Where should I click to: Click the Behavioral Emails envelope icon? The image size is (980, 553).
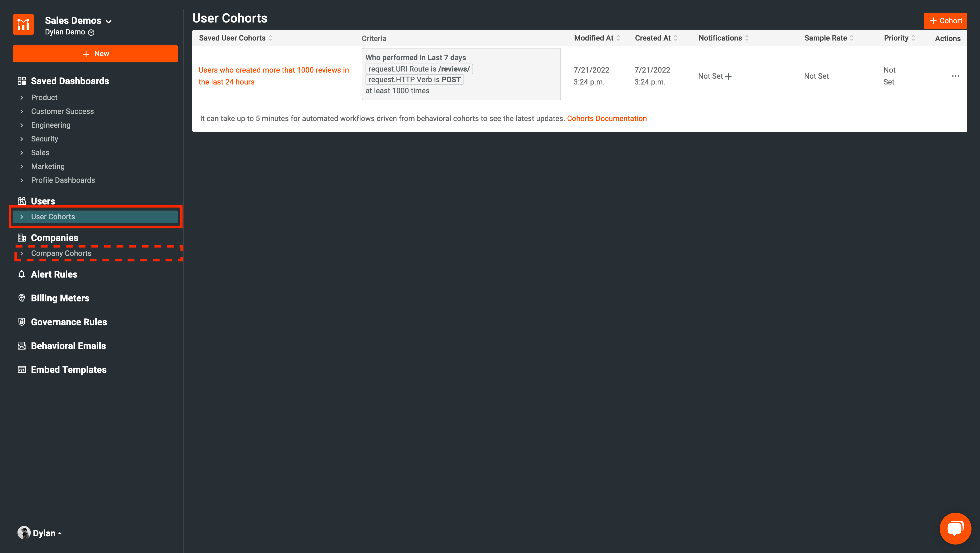[x=22, y=345]
